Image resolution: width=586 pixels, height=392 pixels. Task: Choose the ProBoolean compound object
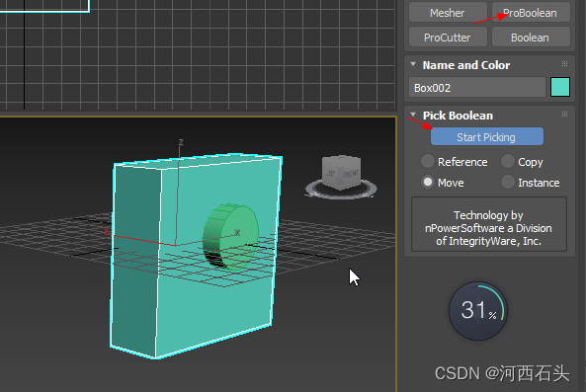pos(531,12)
